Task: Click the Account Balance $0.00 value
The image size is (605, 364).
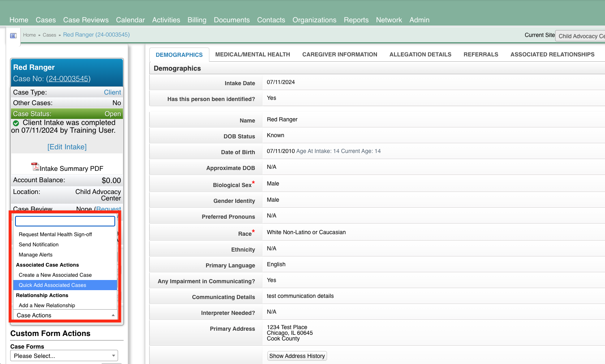Action: tap(111, 181)
